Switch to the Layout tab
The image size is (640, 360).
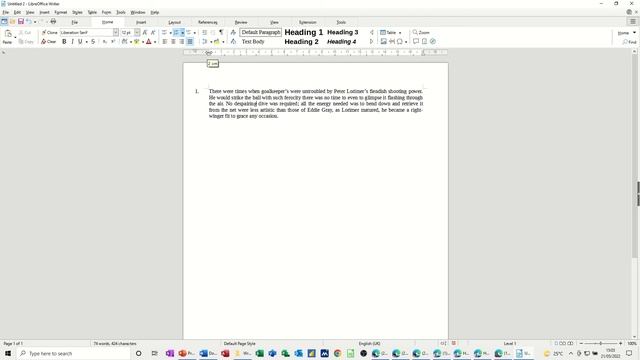pos(174,22)
